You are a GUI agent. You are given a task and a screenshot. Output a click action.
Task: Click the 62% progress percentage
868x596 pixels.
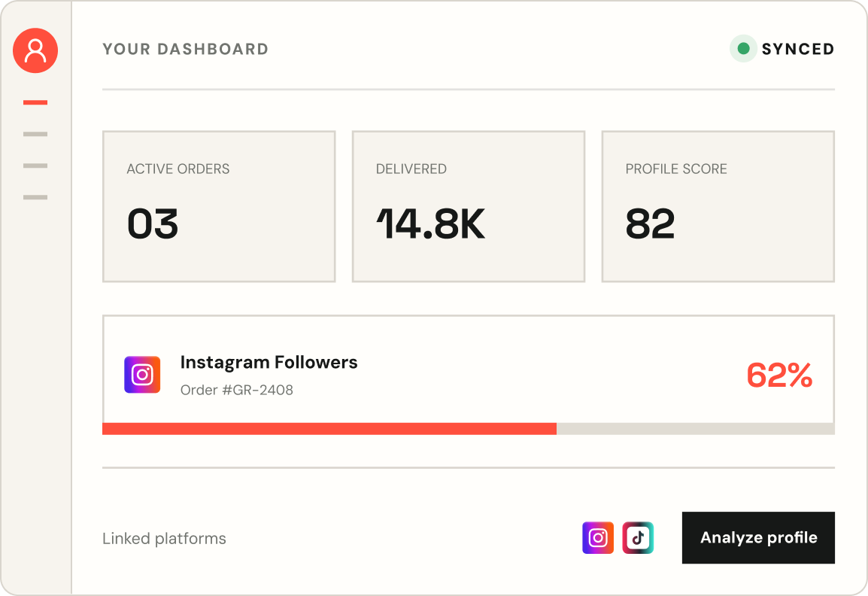(779, 375)
